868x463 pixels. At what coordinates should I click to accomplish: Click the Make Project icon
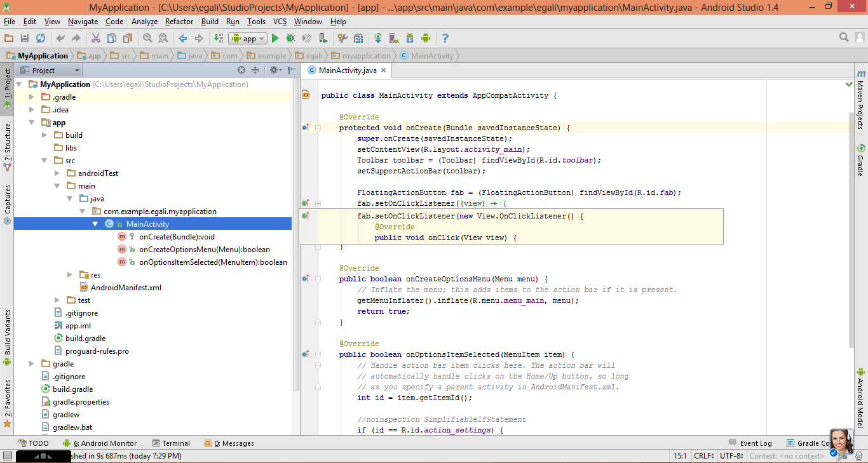click(x=218, y=39)
